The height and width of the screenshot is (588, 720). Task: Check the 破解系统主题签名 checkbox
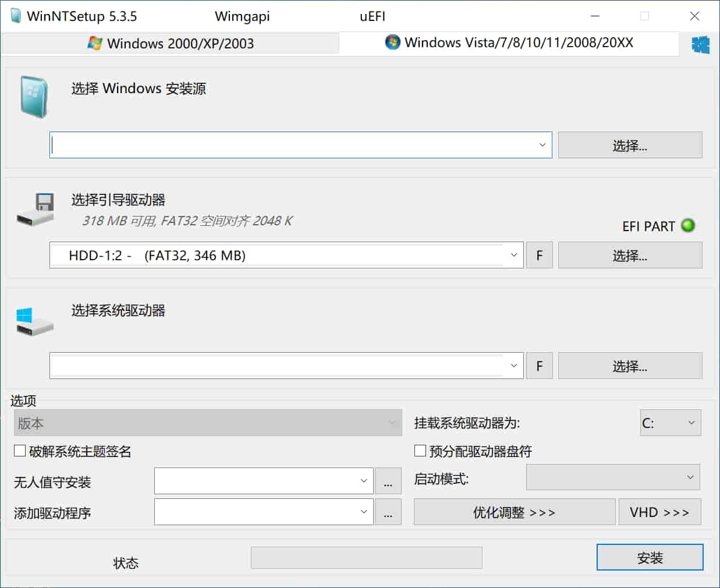(x=19, y=450)
